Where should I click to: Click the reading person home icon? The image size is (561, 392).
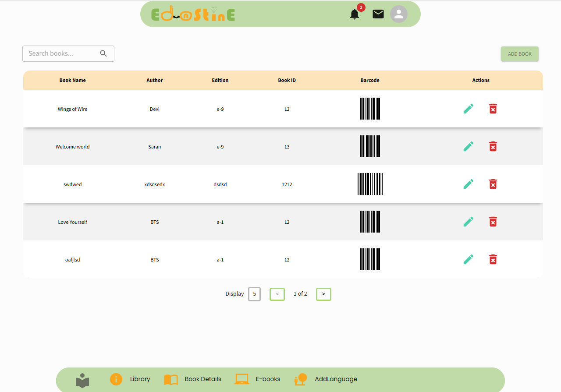[x=82, y=380]
